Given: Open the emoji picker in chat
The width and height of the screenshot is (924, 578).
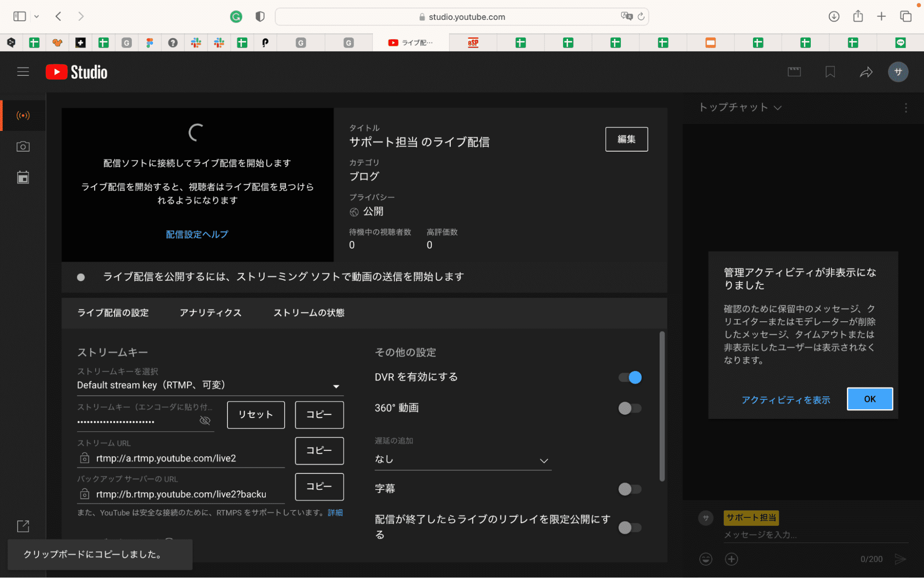Looking at the screenshot, I should [705, 559].
